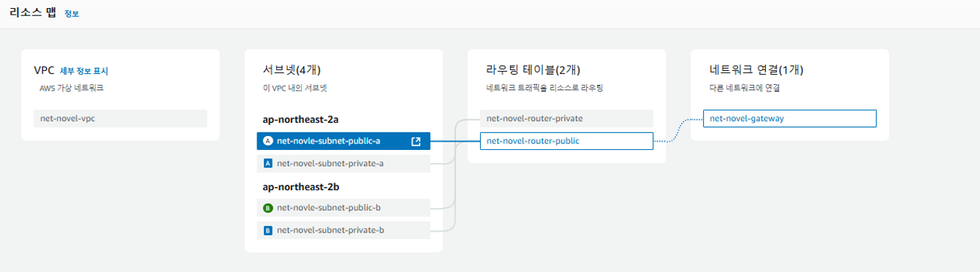The height and width of the screenshot is (272, 980).
Task: Select subnet net-novle-subnet-public-a
Action: click(343, 141)
